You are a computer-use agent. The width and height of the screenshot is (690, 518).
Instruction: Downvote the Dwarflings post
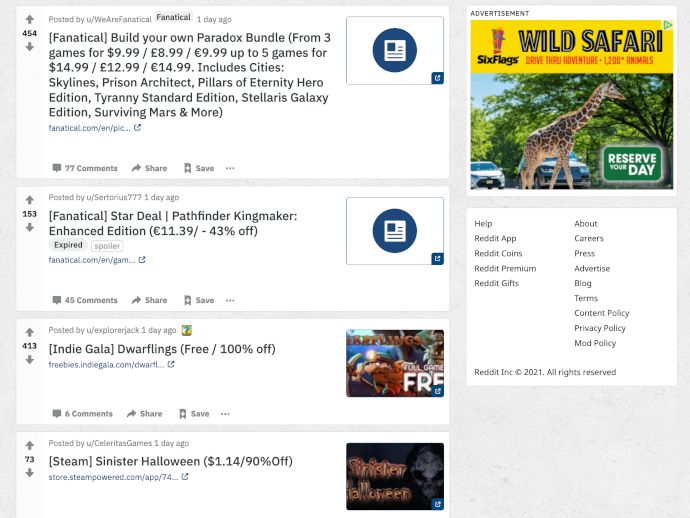click(x=29, y=360)
